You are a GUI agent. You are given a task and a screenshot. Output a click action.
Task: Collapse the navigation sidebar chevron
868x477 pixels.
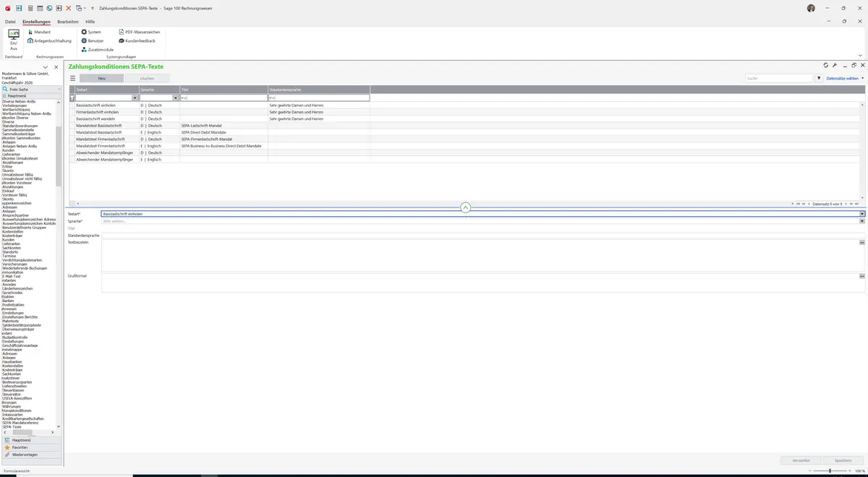point(46,67)
